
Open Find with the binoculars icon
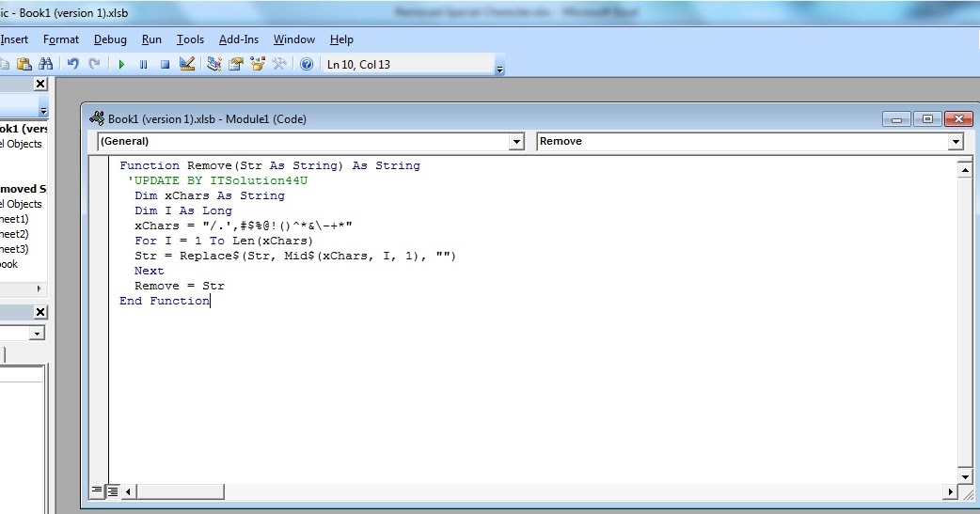[x=46, y=64]
